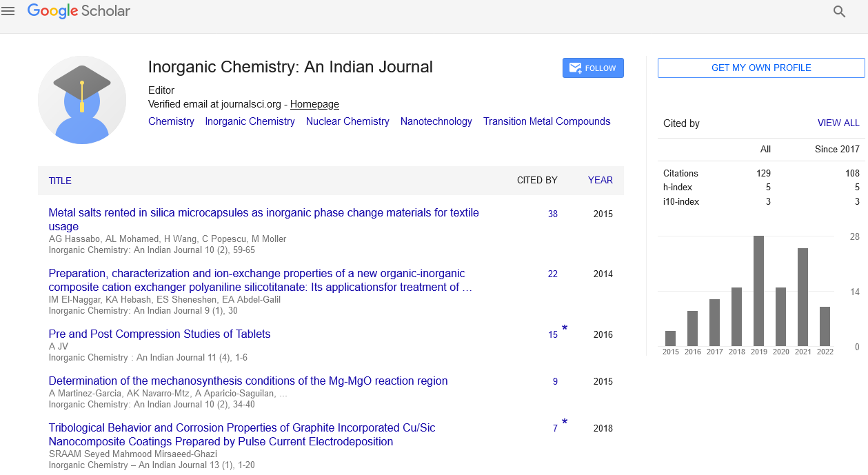
Task: Open article about metal salts in silica microcapsules
Action: point(263,219)
